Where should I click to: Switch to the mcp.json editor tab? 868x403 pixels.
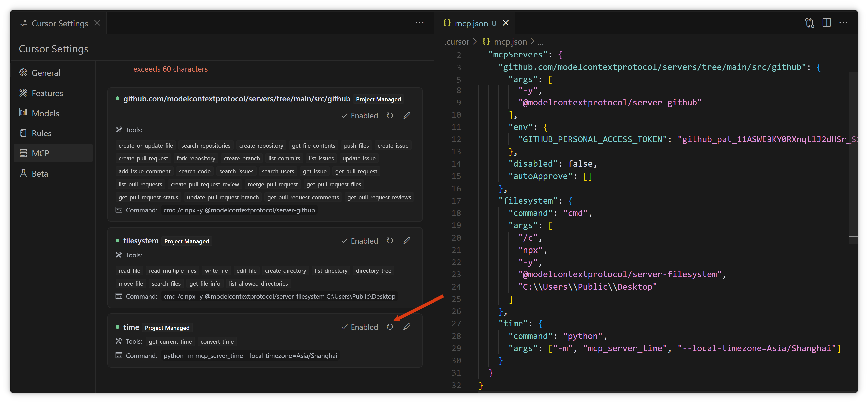point(471,23)
